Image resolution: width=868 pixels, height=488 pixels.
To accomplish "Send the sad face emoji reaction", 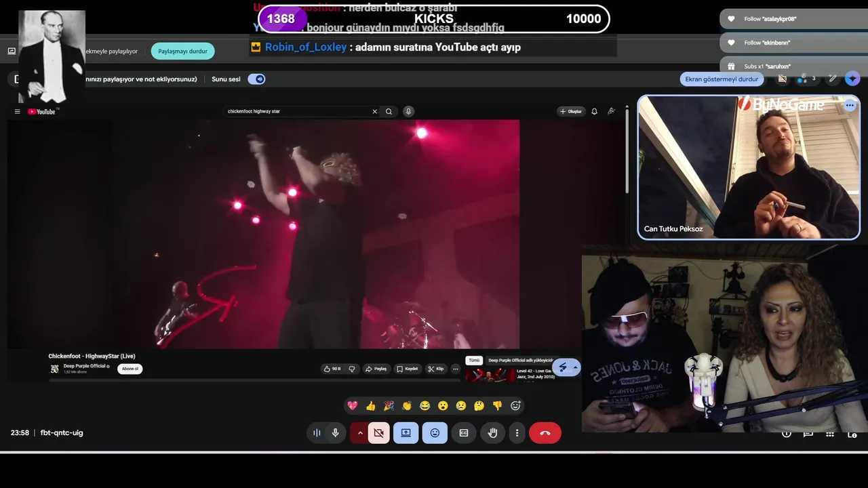I will (461, 406).
